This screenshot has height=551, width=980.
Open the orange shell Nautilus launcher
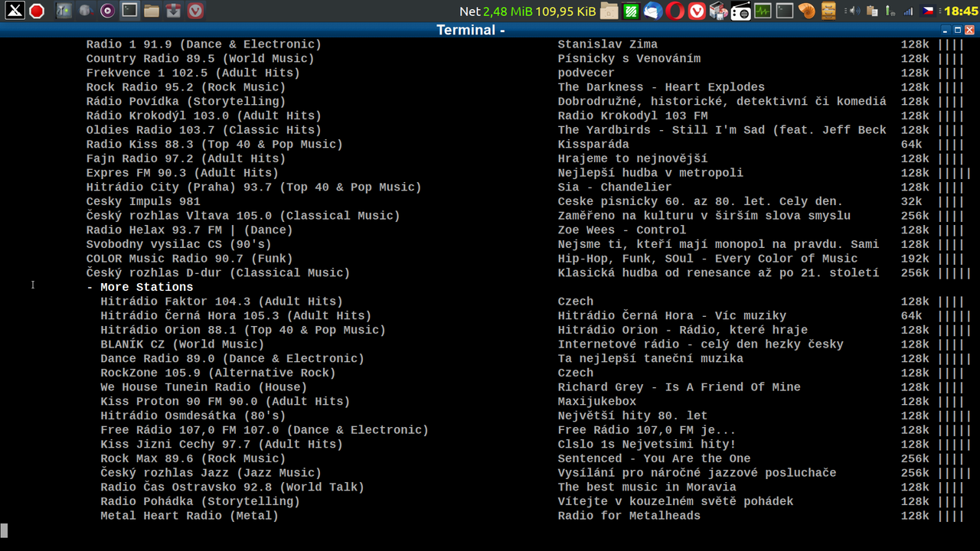coord(806,11)
